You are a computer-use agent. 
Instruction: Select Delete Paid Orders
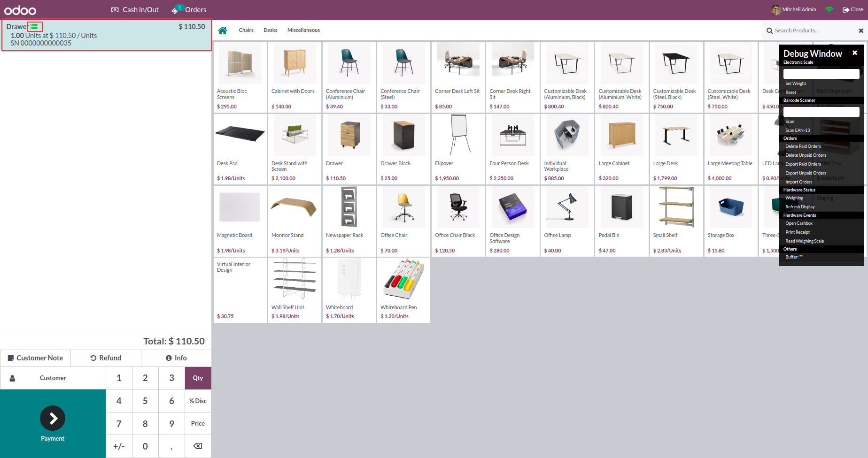click(803, 146)
